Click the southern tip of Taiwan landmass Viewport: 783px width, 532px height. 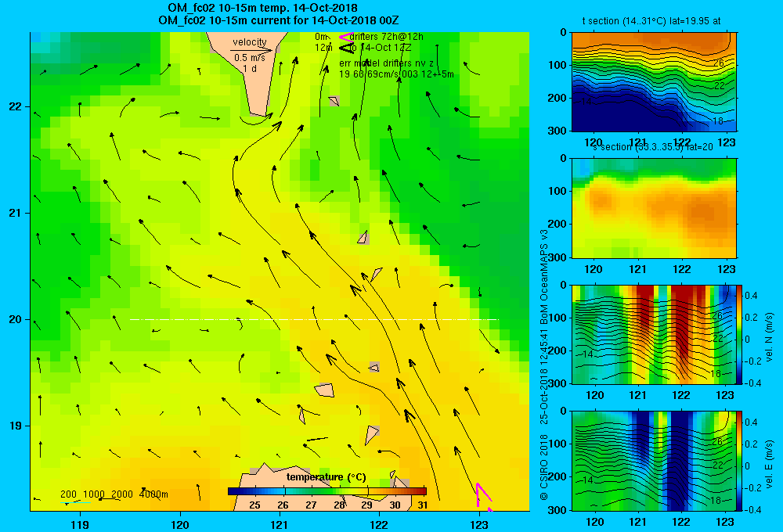pyautogui.click(x=258, y=113)
